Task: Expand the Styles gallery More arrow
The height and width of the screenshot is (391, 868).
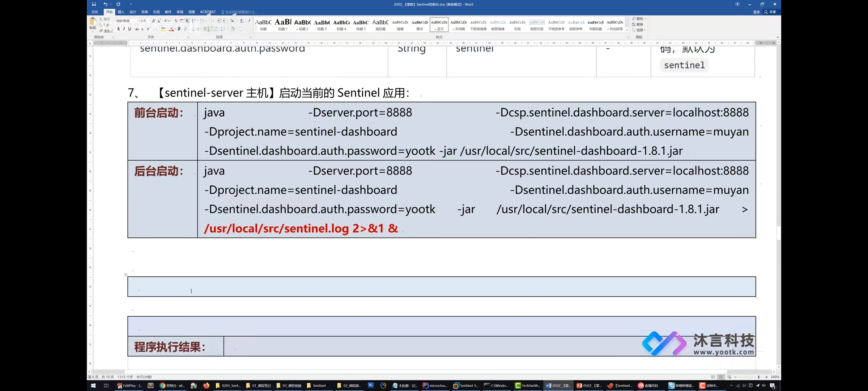Action: pos(627,30)
